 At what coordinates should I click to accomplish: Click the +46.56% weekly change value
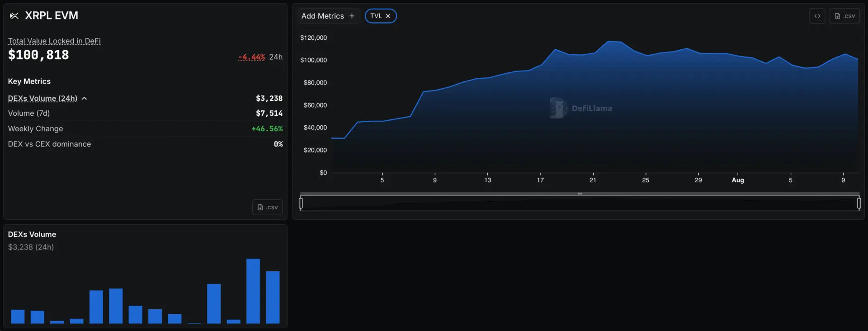267,128
